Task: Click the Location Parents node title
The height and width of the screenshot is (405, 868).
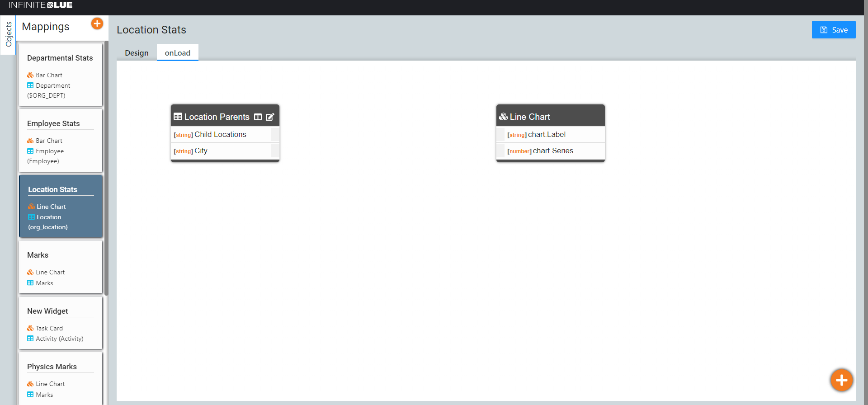Action: (217, 117)
